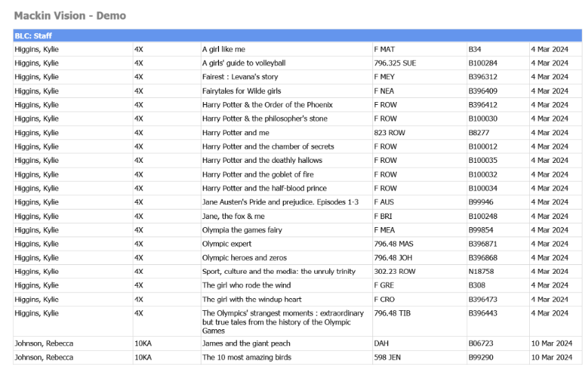Click call number 'F MAT'
This screenshot has width=588, height=365.
[384, 49]
